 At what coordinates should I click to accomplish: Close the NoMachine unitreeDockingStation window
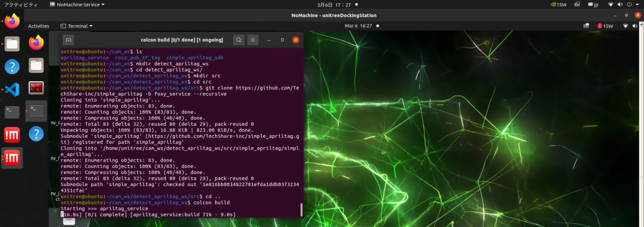pos(637,15)
